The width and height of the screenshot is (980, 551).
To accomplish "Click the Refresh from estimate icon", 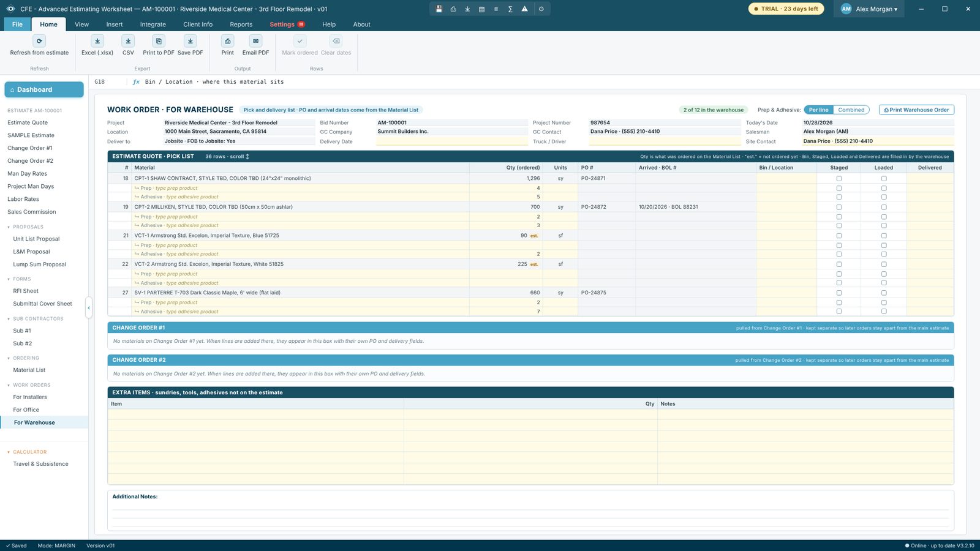I will (39, 41).
